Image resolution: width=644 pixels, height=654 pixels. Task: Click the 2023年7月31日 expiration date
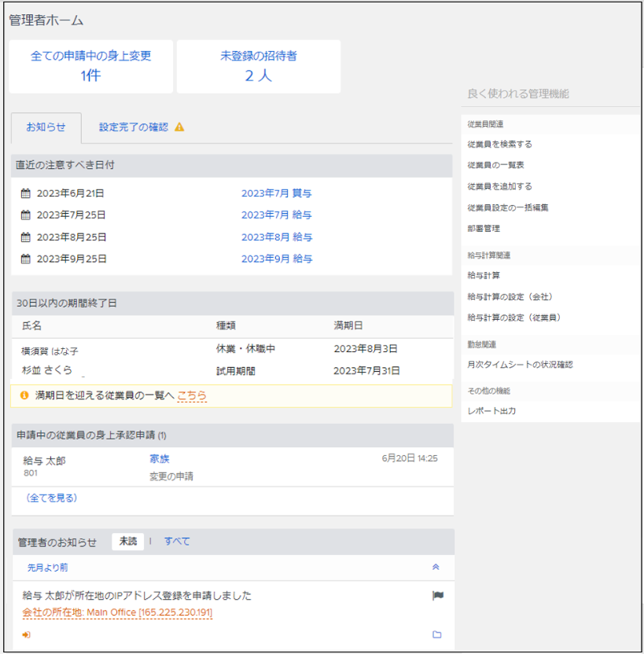(366, 370)
